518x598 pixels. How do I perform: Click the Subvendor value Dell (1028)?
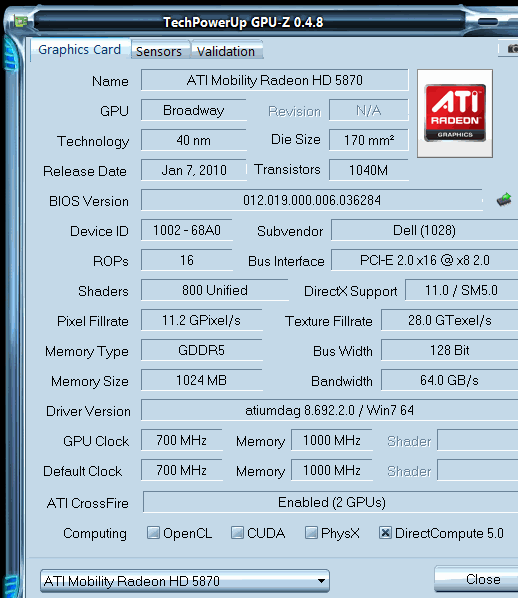pyautogui.click(x=425, y=230)
